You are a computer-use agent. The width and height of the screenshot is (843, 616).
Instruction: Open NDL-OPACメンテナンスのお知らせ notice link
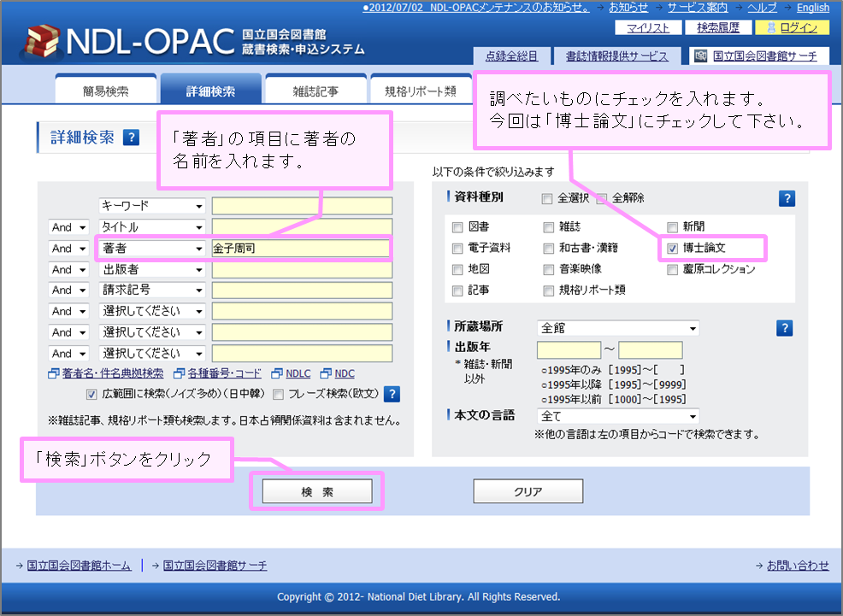click(x=476, y=8)
